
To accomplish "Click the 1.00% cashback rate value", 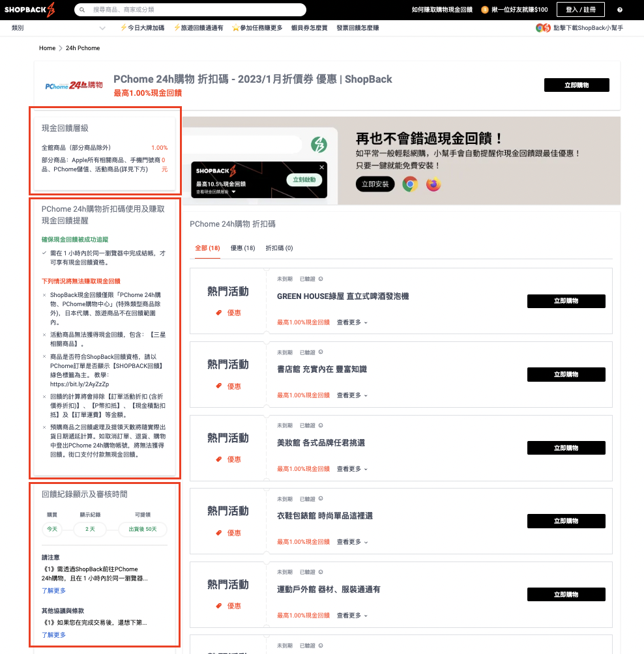I will click(x=160, y=148).
